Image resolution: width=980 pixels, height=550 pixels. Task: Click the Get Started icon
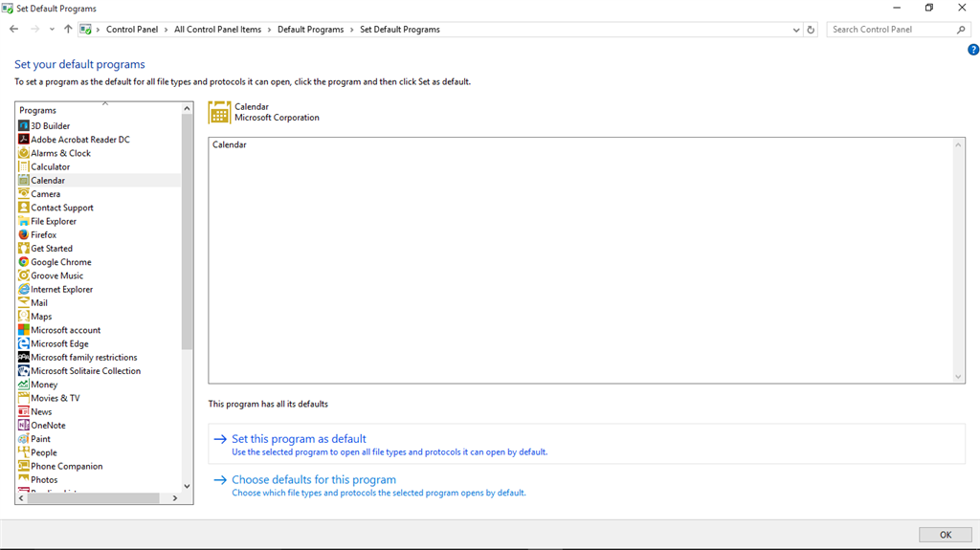24,248
